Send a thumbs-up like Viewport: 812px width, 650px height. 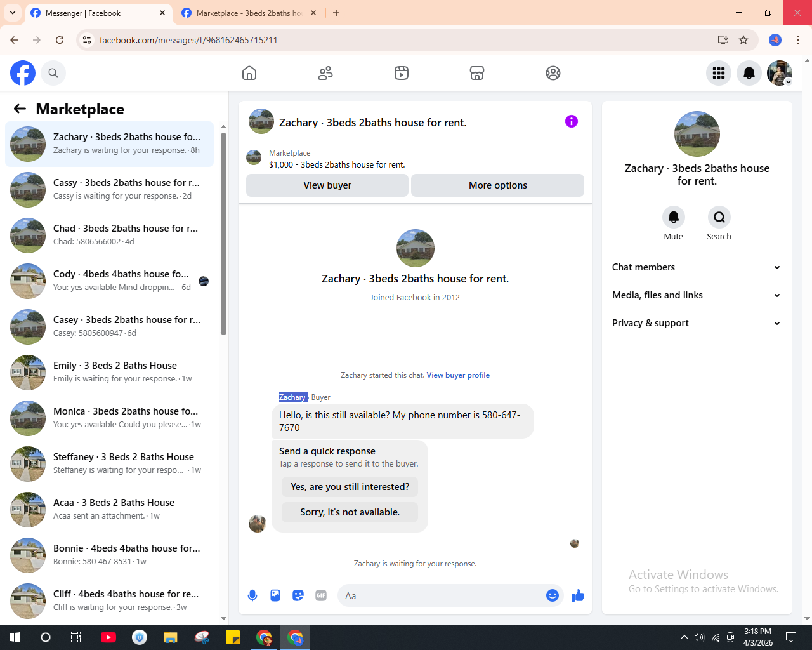pos(578,595)
